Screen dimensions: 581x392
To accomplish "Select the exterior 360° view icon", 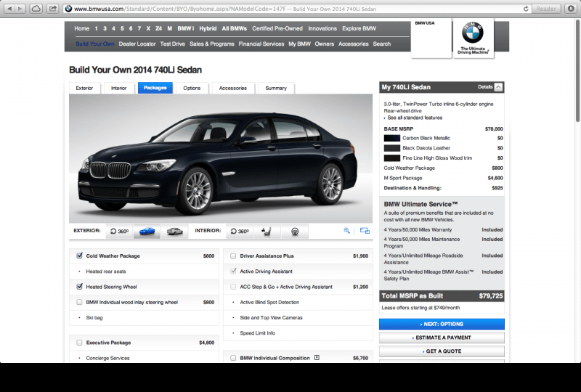I will 119,231.
